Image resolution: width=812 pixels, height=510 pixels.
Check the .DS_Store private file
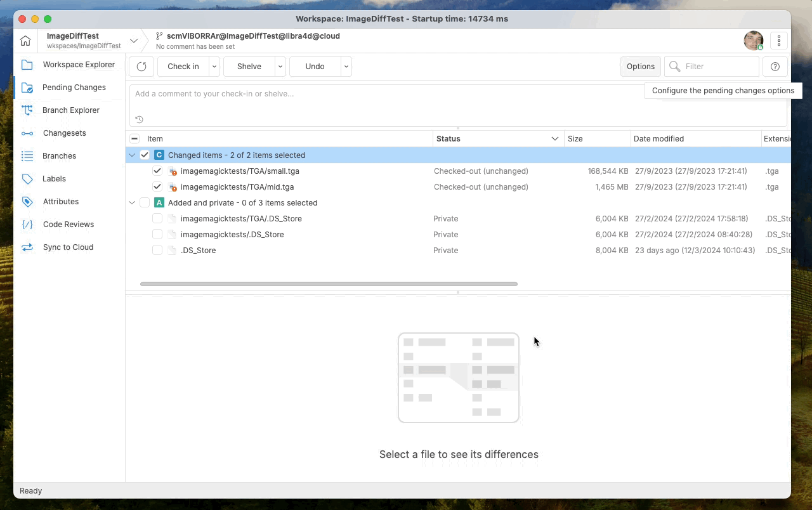pyautogui.click(x=157, y=250)
